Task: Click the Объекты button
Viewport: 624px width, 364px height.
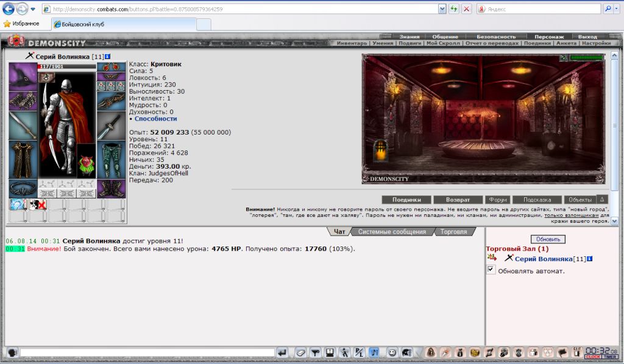Action: [x=580, y=200]
